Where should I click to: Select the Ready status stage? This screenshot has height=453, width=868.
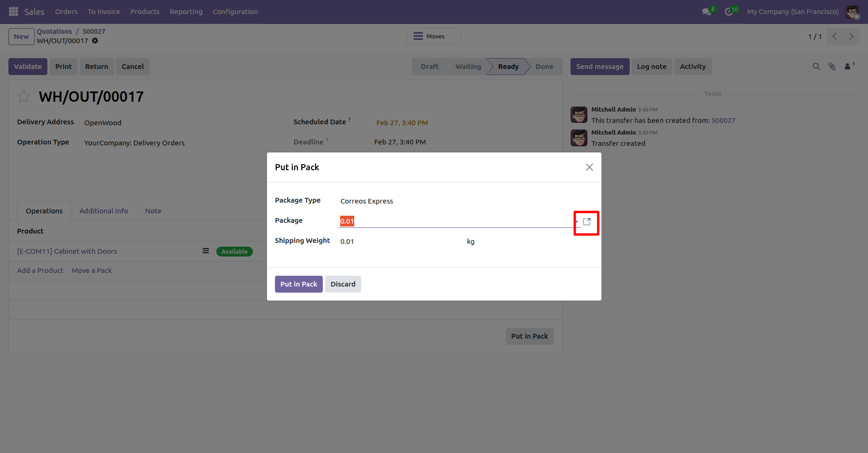(x=508, y=67)
